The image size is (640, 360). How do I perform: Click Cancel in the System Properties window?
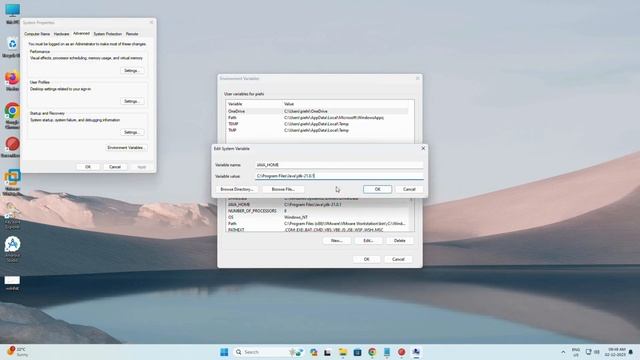point(115,167)
